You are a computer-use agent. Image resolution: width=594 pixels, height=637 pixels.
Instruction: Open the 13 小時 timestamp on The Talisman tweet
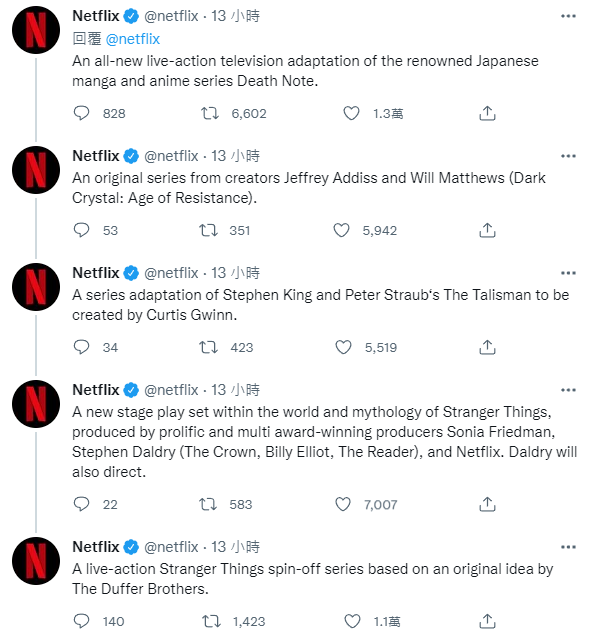pyautogui.click(x=235, y=273)
